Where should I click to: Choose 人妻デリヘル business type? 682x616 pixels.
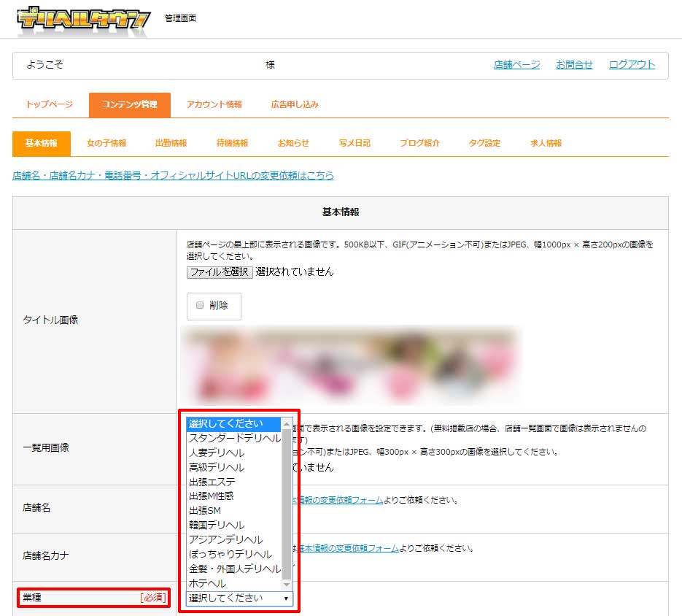[x=233, y=453]
